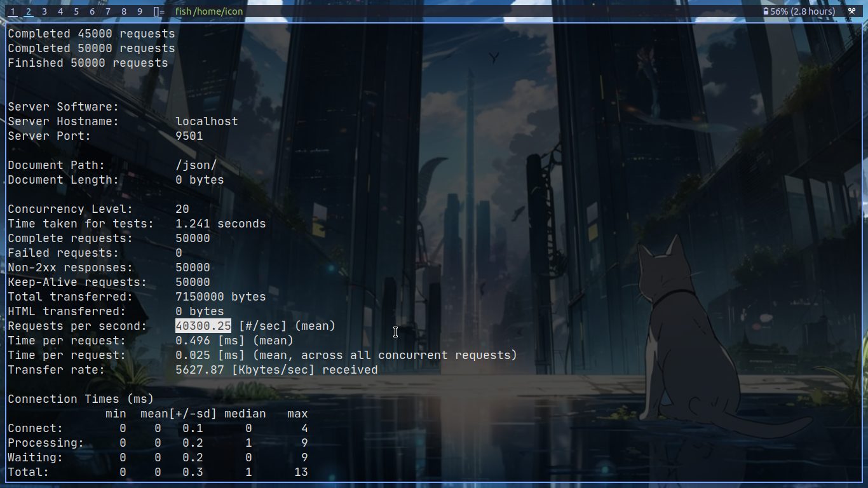Switch to workspace 1

(x=13, y=11)
